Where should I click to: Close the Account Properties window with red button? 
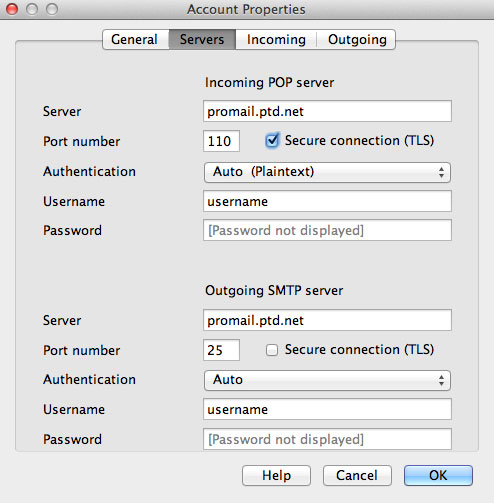12,9
